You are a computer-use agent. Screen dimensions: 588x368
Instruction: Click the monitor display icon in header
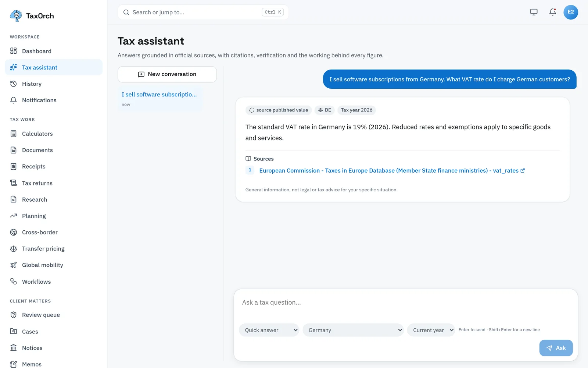click(534, 12)
